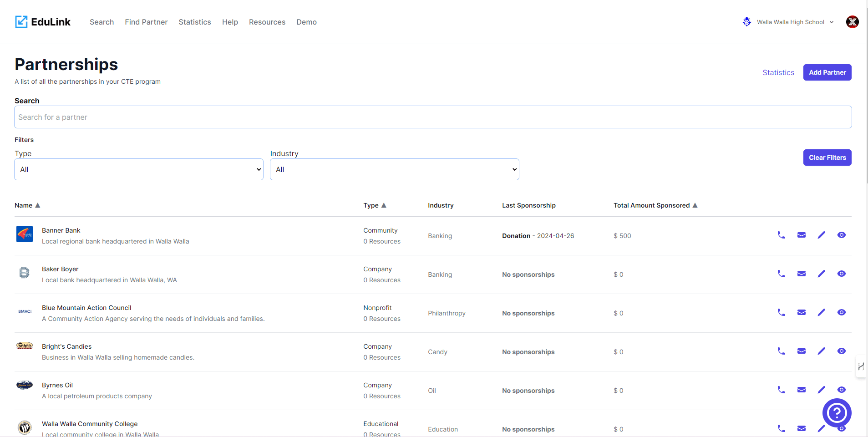
Task: Click the phone icon for Bright's Candies
Action: [781, 351]
